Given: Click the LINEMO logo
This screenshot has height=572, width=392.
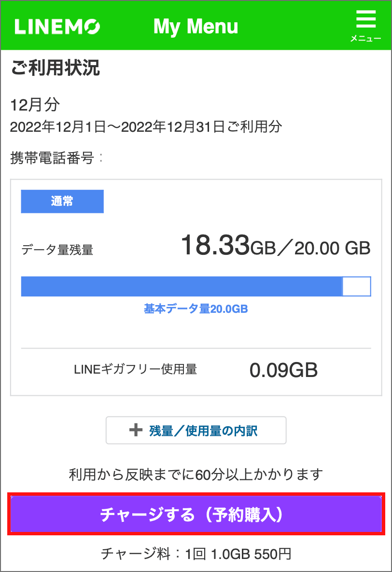Looking at the screenshot, I should (57, 27).
